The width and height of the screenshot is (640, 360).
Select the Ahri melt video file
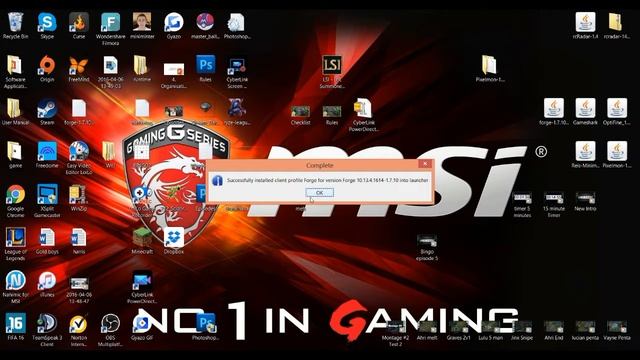click(x=427, y=331)
